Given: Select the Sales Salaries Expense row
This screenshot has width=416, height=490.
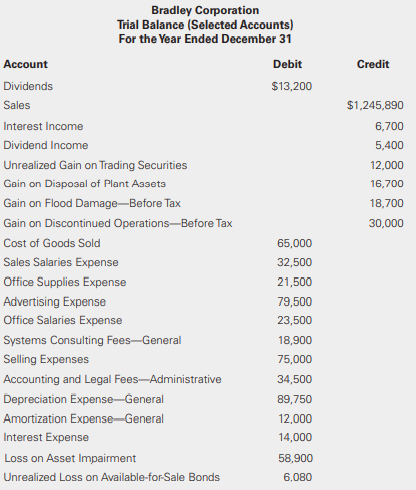Looking at the screenshot, I should [x=158, y=262].
